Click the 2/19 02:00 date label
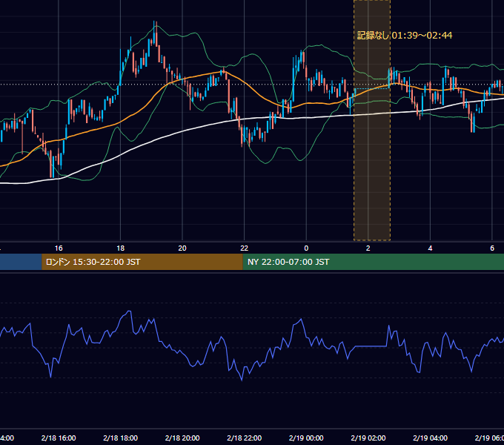 pos(368,438)
